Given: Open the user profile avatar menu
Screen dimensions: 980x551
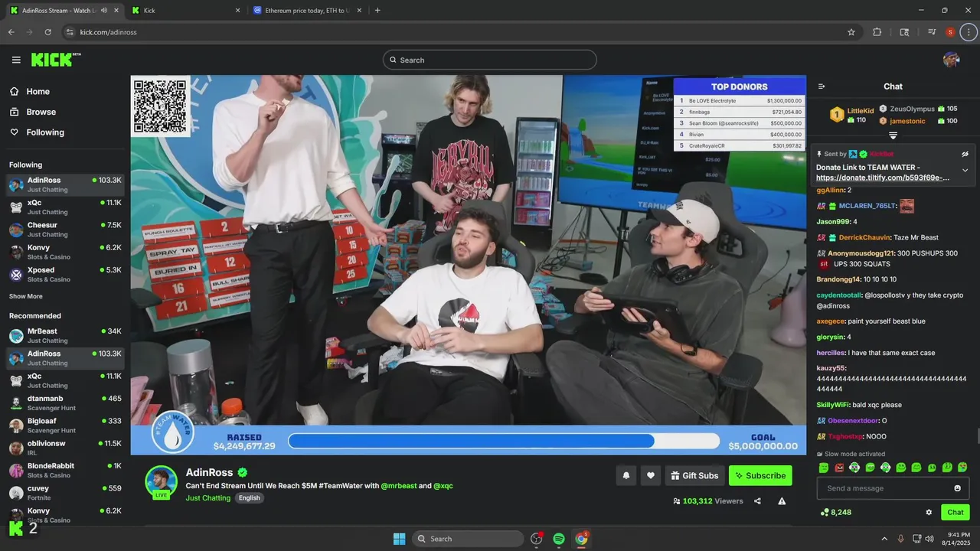Looking at the screenshot, I should click(x=951, y=60).
